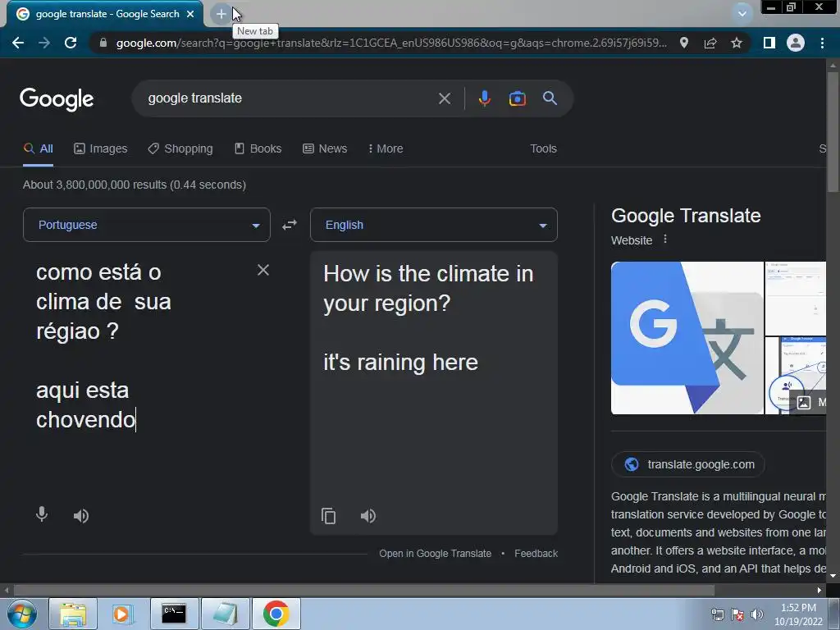Select the google translate browser tab

[x=105, y=14]
